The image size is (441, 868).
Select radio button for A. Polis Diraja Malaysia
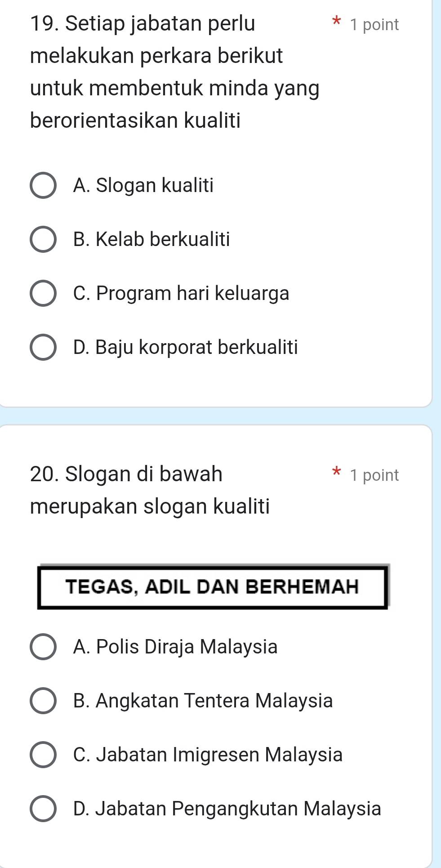[43, 647]
